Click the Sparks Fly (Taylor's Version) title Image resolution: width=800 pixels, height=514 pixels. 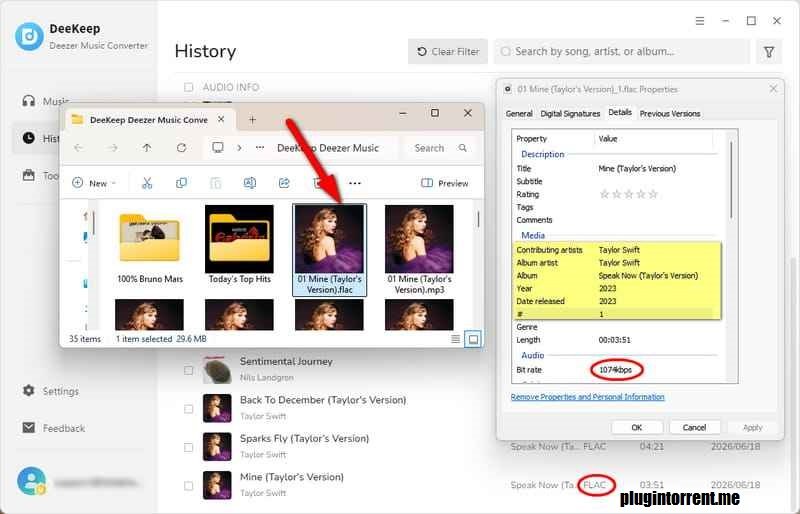pyautogui.click(x=304, y=438)
